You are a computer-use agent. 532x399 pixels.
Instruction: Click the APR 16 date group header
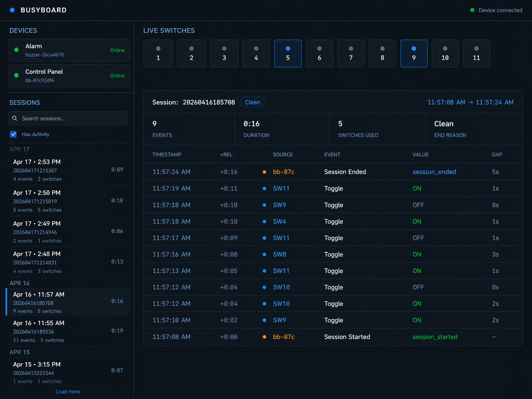[19, 283]
